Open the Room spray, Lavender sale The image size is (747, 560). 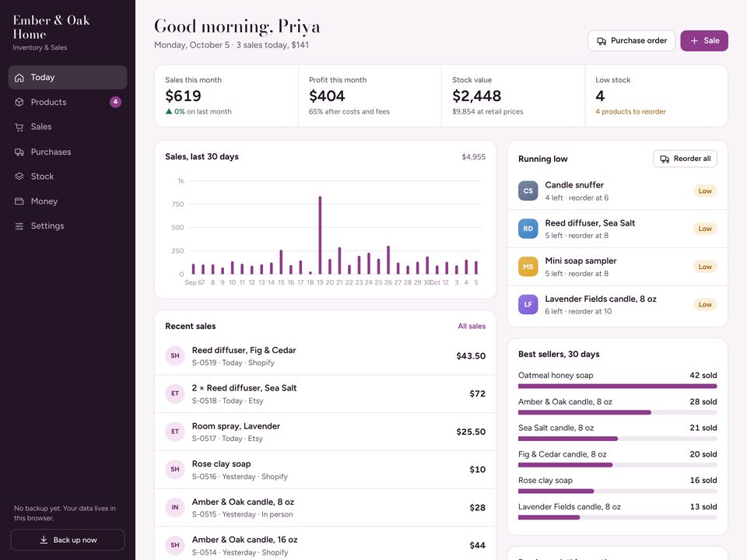(x=325, y=432)
